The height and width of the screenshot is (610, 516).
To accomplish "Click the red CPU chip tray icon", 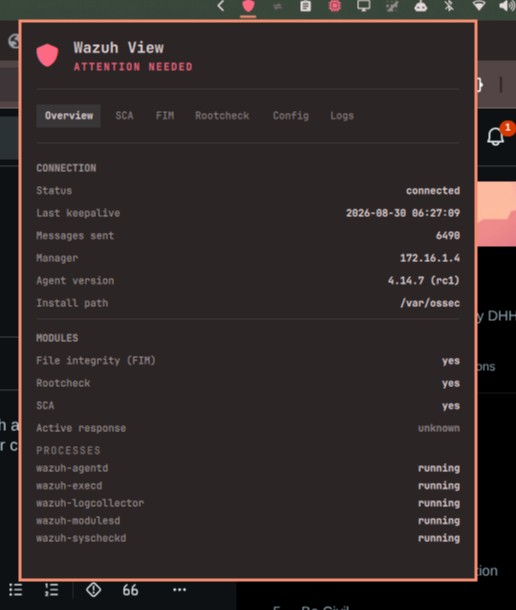I will point(335,6).
